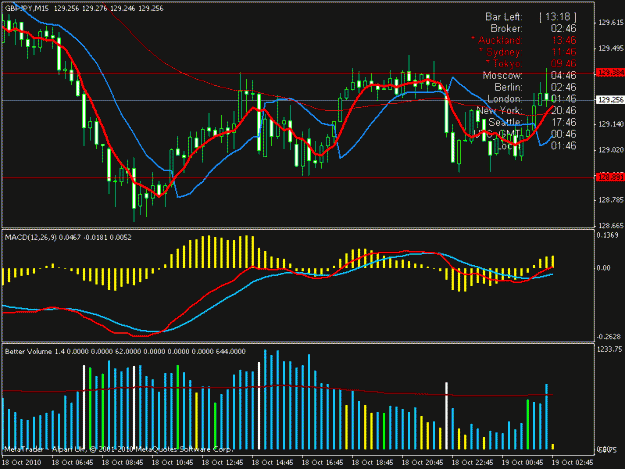Viewport: 625px width, 469px height.
Task: Click the 129.020 price scale label
Action: coord(611,150)
